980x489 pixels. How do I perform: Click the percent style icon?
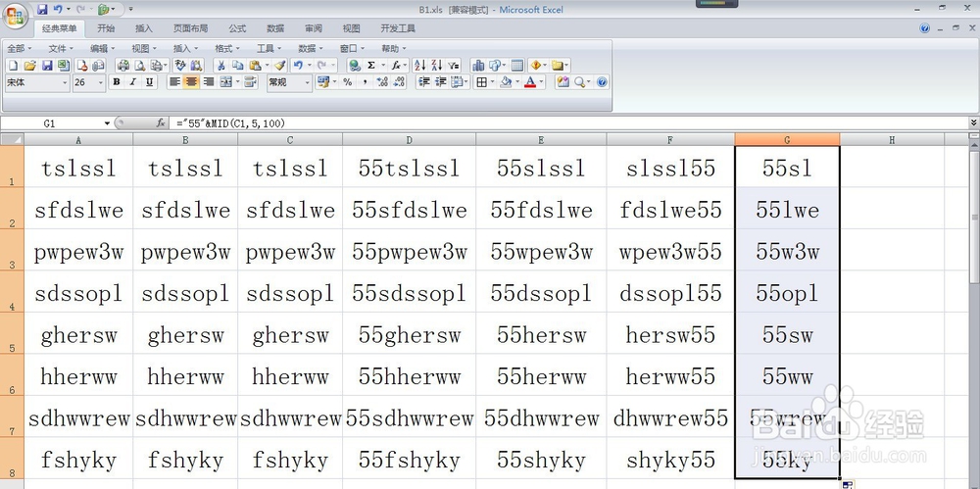point(348,82)
